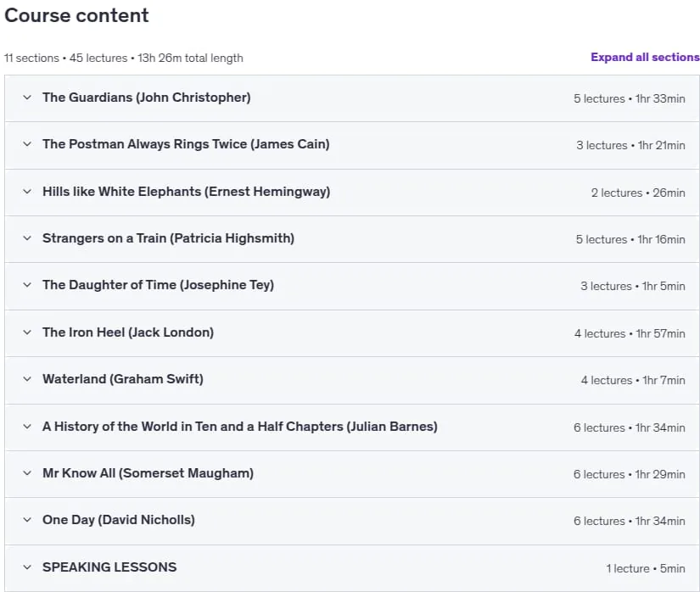Click the Course content heading
This screenshot has height=592, width=700.
pyautogui.click(x=76, y=15)
